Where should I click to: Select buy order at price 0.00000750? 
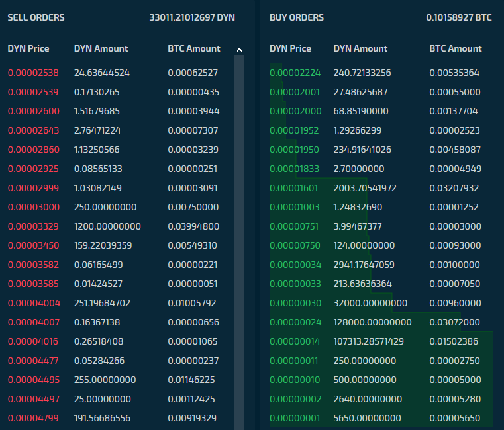(381, 245)
